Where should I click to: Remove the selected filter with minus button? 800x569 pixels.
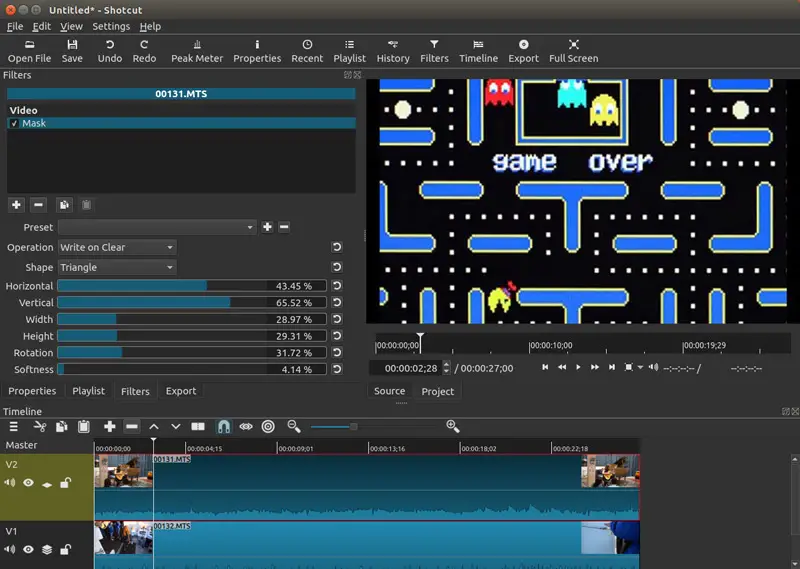click(x=38, y=205)
